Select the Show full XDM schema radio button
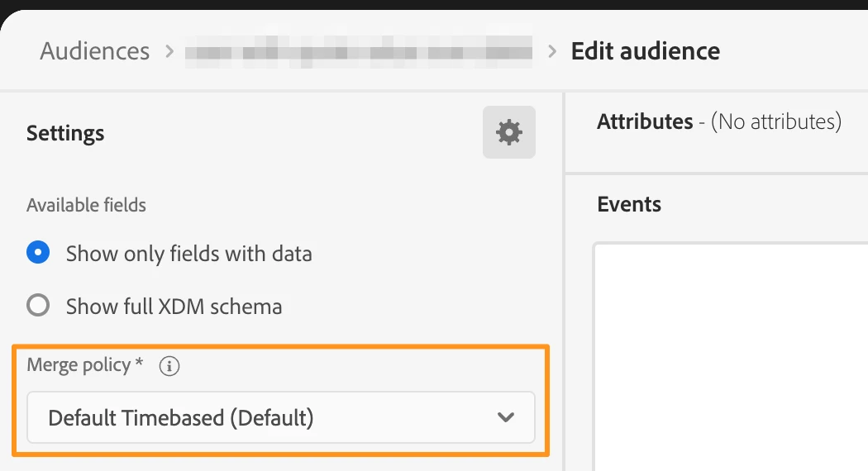This screenshot has height=471, width=868. [x=38, y=307]
